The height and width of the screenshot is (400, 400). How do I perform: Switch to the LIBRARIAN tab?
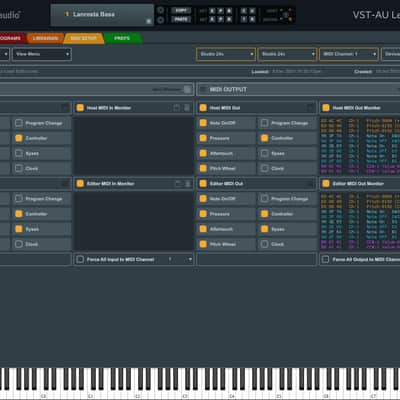click(45, 38)
